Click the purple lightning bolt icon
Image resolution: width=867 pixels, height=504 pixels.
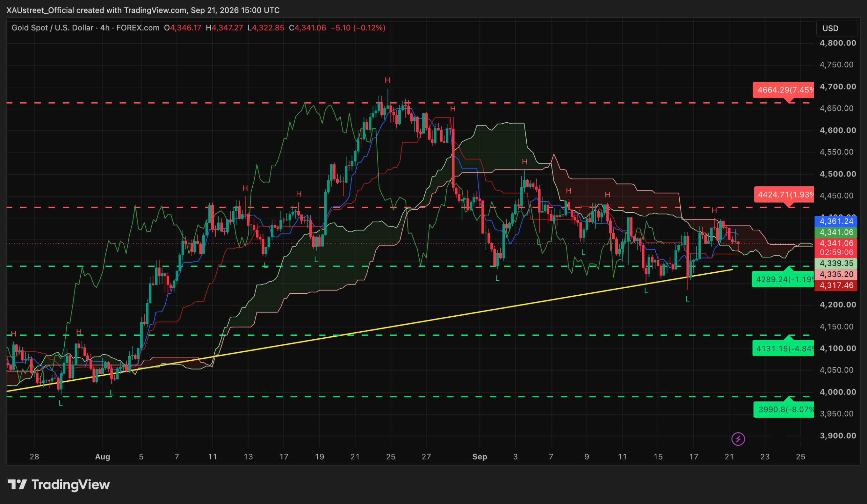point(738,439)
